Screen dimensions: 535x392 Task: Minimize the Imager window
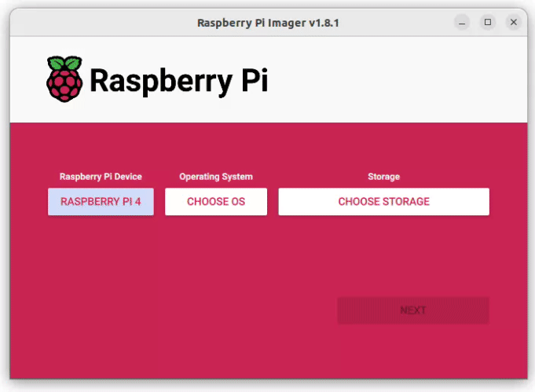tap(462, 22)
